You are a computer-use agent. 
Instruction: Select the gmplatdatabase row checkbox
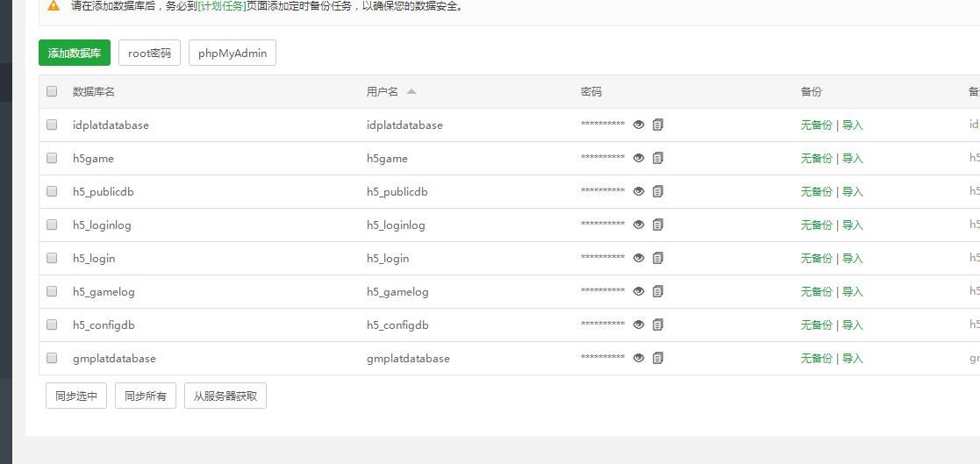click(x=52, y=358)
